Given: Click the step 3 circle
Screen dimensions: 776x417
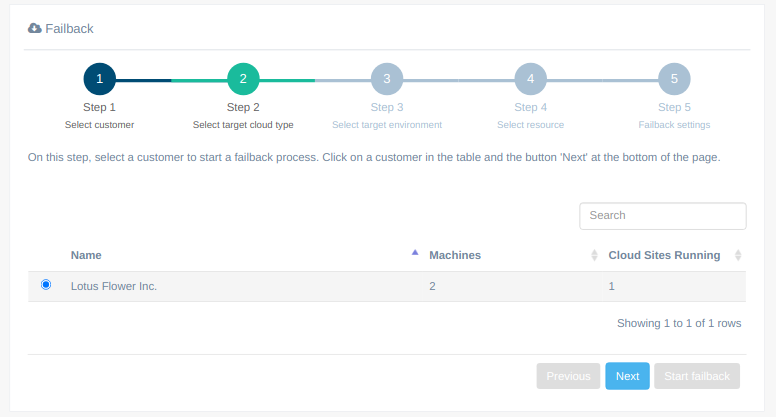Looking at the screenshot, I should click(x=387, y=79).
